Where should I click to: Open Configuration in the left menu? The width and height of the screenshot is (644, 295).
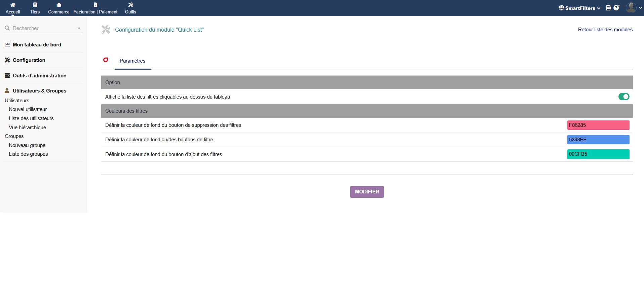(29, 60)
